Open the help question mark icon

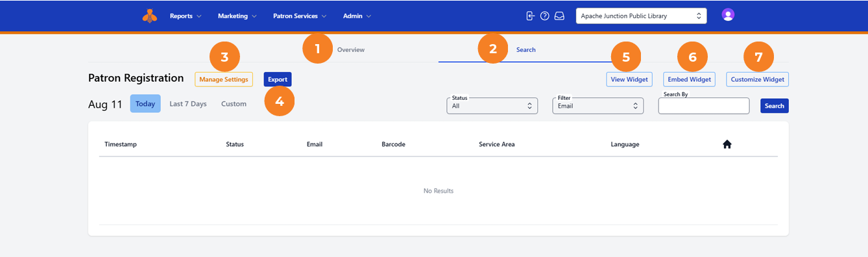click(545, 16)
